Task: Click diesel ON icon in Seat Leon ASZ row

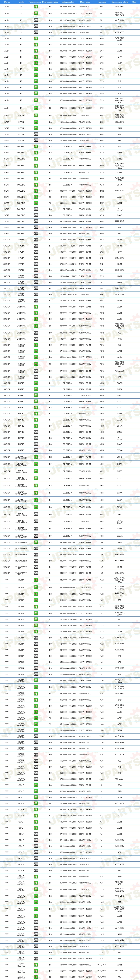Action: (x=36, y=134)
